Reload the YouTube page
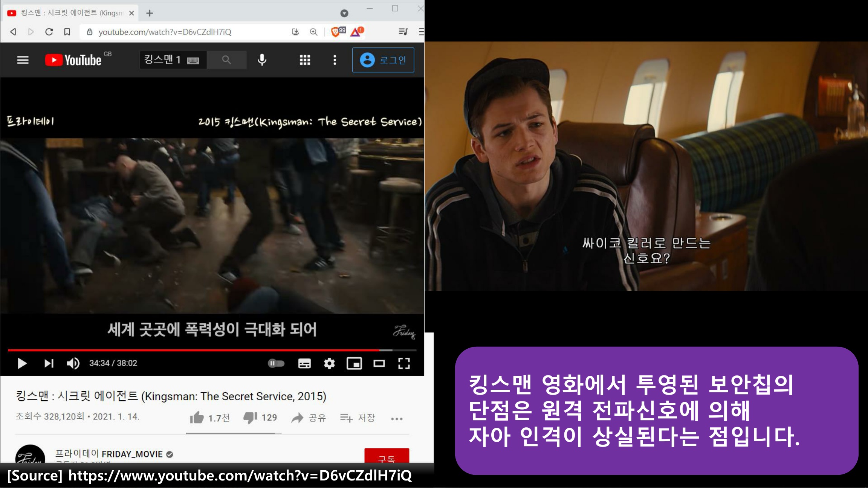This screenshot has height=488, width=868. pyautogui.click(x=49, y=32)
